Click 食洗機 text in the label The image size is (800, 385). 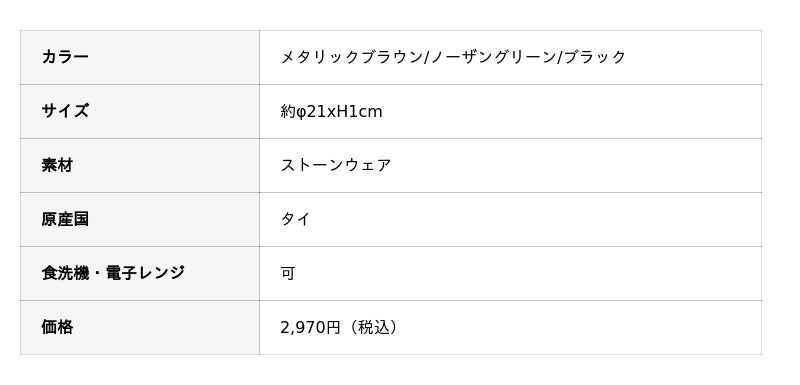[x=65, y=273]
